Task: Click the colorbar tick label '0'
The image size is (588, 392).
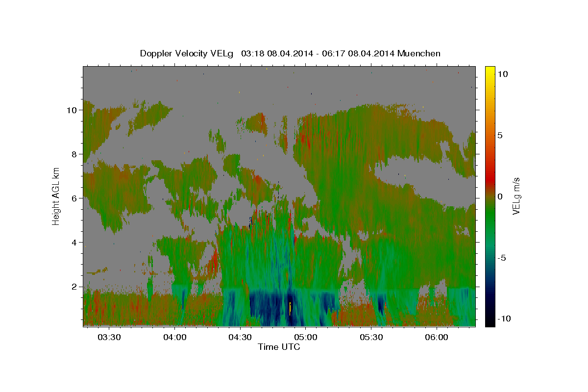Action: (500, 196)
